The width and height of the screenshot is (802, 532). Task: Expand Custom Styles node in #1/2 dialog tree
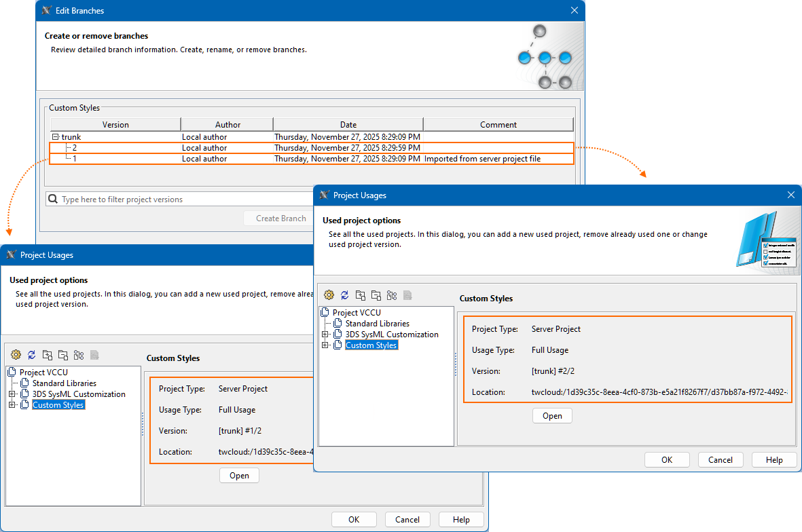tap(12, 405)
